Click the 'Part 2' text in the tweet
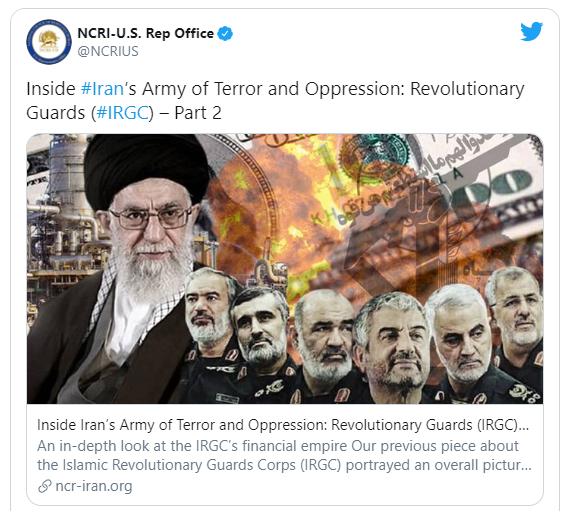581x511 pixels. (198, 113)
